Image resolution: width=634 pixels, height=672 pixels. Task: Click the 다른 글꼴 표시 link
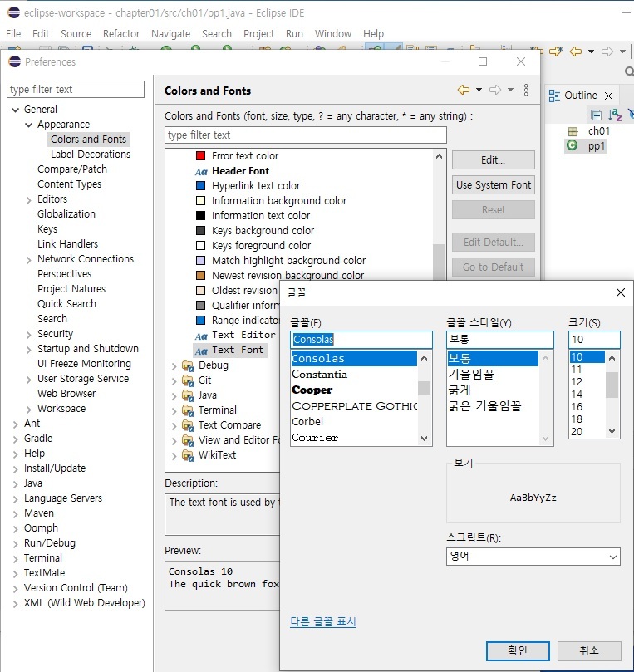coord(323,621)
